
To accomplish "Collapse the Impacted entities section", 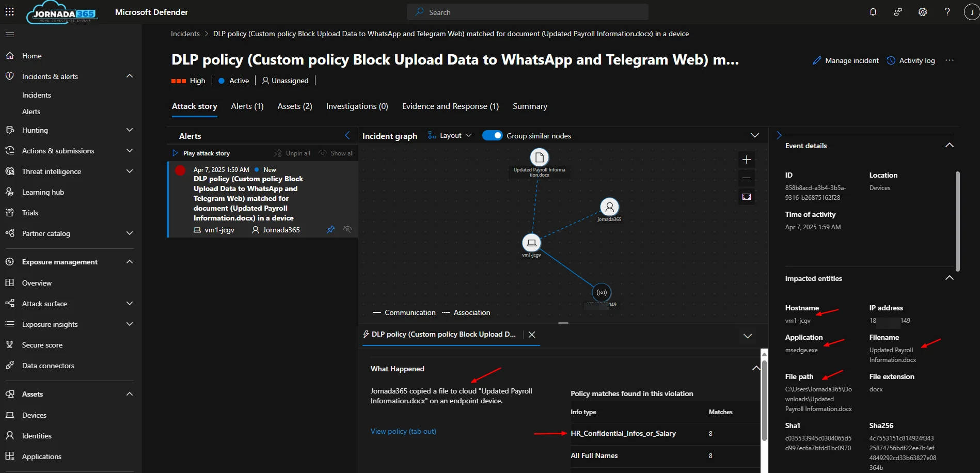I will 949,278.
